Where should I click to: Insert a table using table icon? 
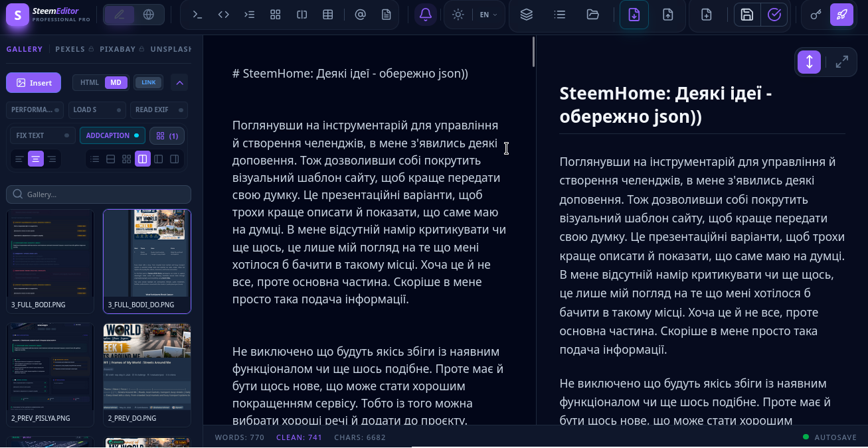pyautogui.click(x=327, y=15)
